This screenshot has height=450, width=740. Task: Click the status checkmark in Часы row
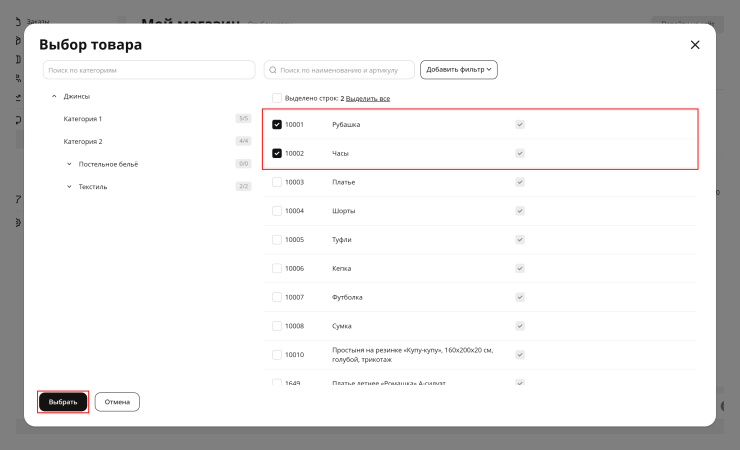tap(520, 153)
